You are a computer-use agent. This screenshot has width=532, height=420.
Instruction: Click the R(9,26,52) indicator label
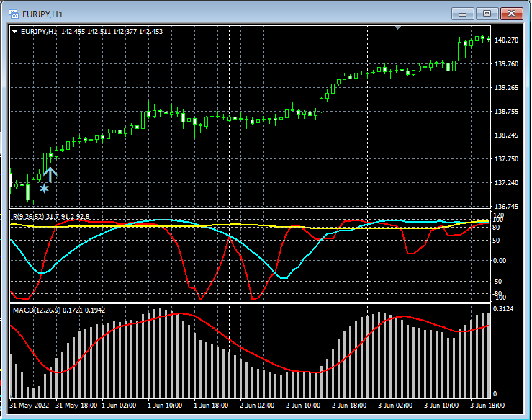point(30,215)
